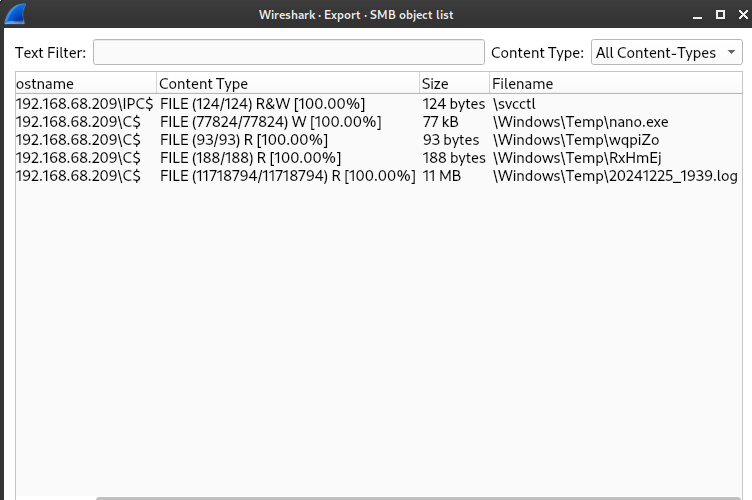Select the \svcctl object row
The width and height of the screenshot is (752, 500).
pos(516,104)
